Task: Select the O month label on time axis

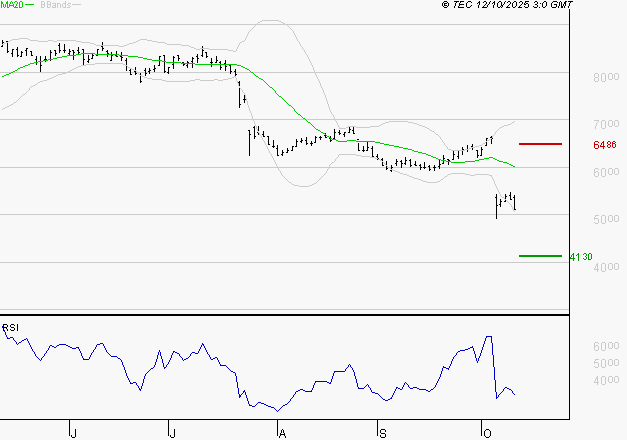Action: point(487,432)
